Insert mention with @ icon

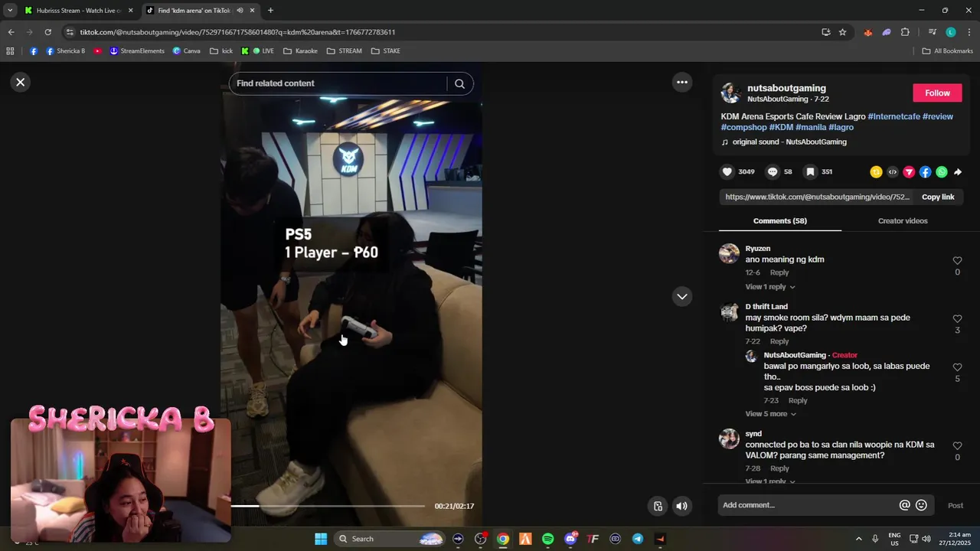tap(905, 505)
